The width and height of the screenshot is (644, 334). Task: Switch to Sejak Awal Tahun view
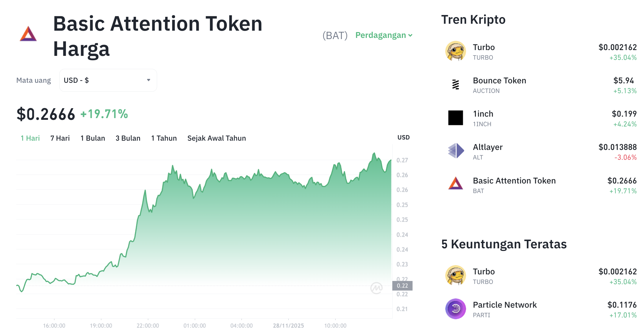pos(216,138)
